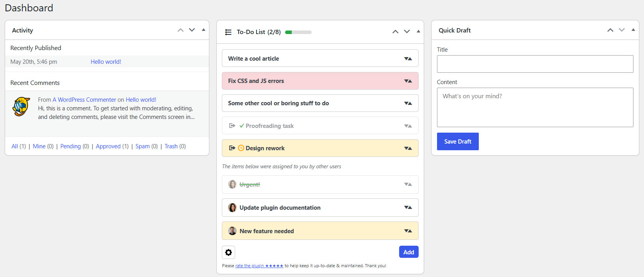Click avatar on 'Urgent!' task
The height and width of the screenshot is (277, 644).
232,184
